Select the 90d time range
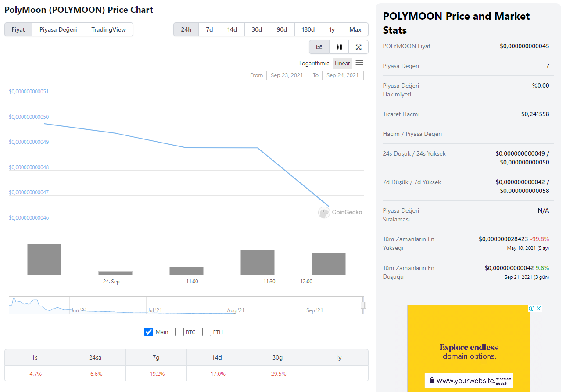 click(282, 29)
